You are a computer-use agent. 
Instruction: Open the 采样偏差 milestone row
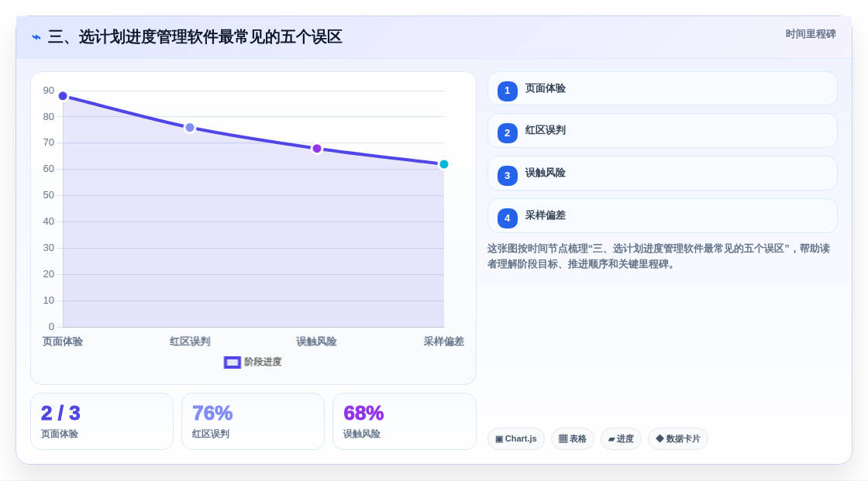coord(662,216)
